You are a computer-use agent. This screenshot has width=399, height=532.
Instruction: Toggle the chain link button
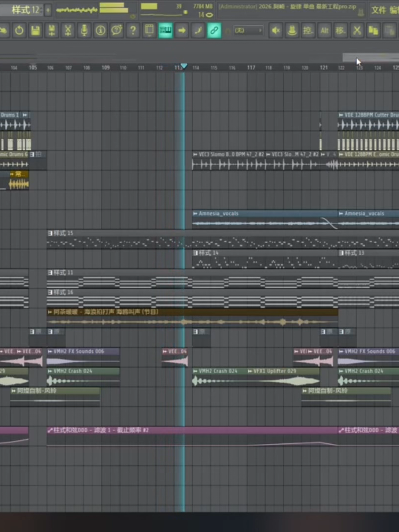[x=214, y=30]
